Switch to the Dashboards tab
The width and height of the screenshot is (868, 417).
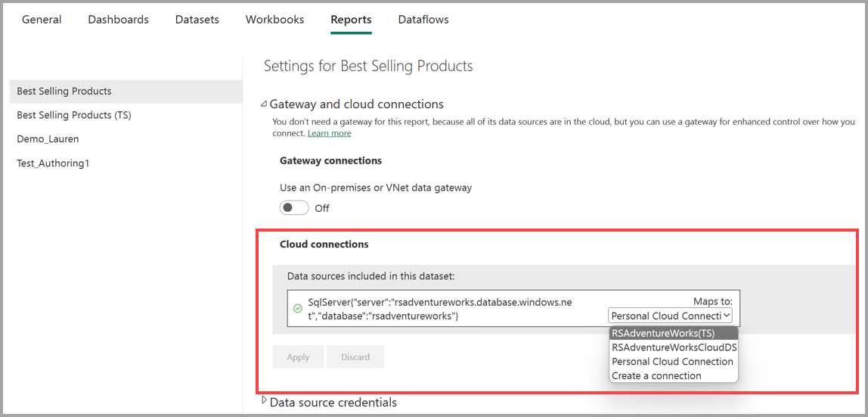click(x=119, y=20)
